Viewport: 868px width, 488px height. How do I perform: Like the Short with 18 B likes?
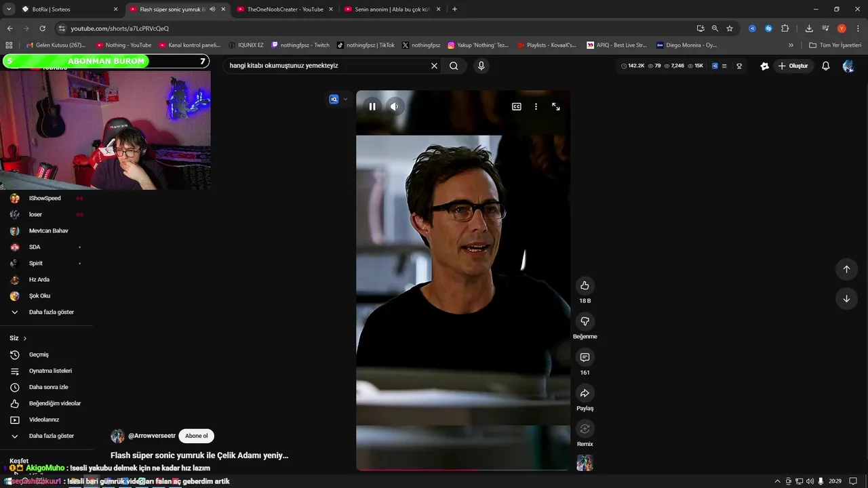point(585,285)
